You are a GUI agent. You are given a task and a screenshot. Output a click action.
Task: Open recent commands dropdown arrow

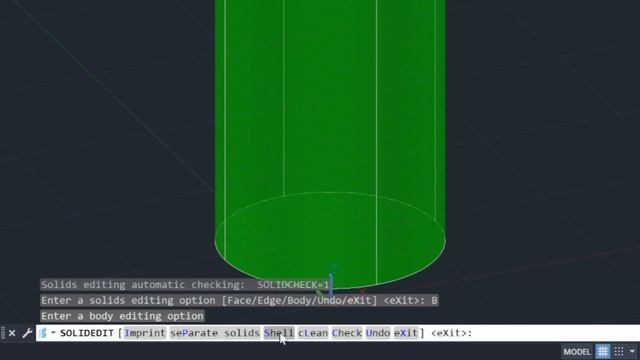click(53, 333)
